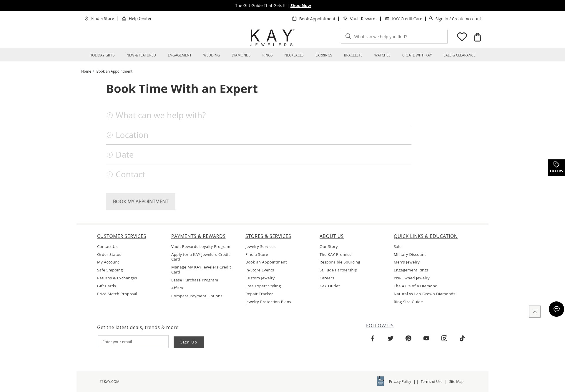Open the Contact Us footer link

107,246
